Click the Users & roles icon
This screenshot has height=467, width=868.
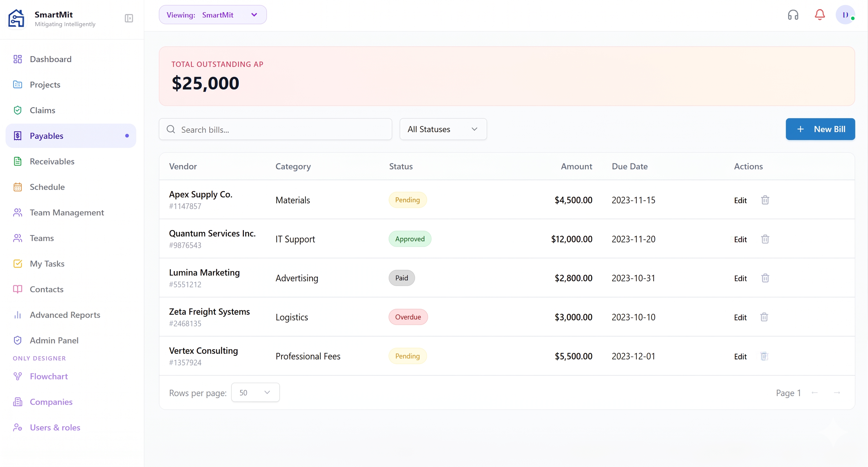click(17, 428)
